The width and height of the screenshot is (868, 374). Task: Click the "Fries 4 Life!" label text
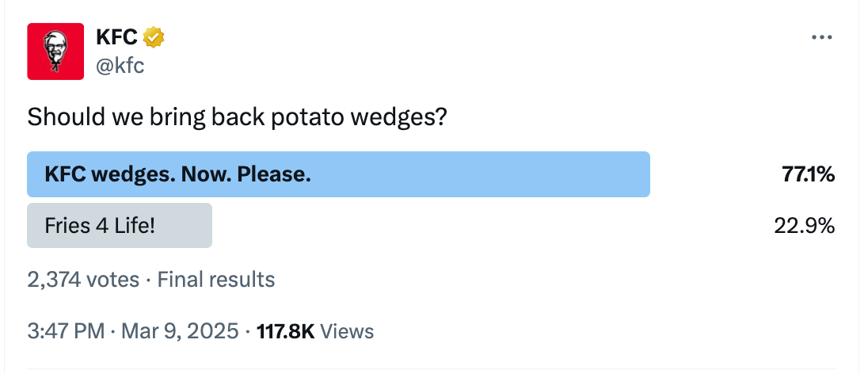point(100,226)
